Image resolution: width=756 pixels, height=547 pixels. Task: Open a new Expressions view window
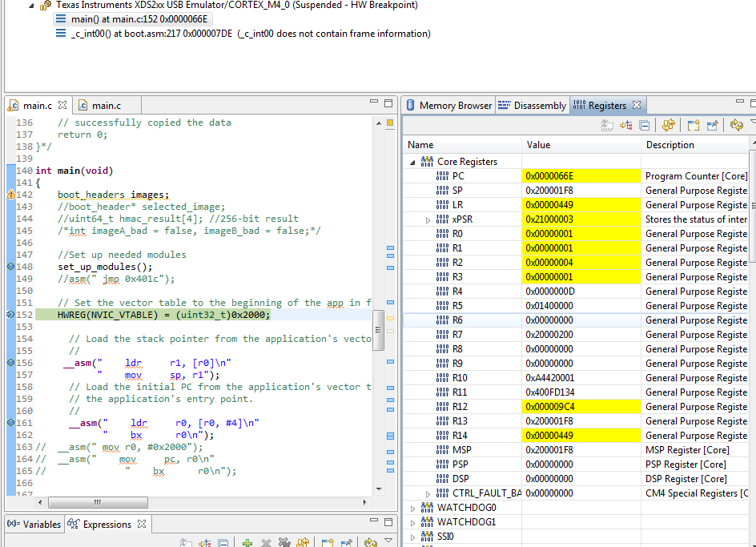(x=328, y=541)
